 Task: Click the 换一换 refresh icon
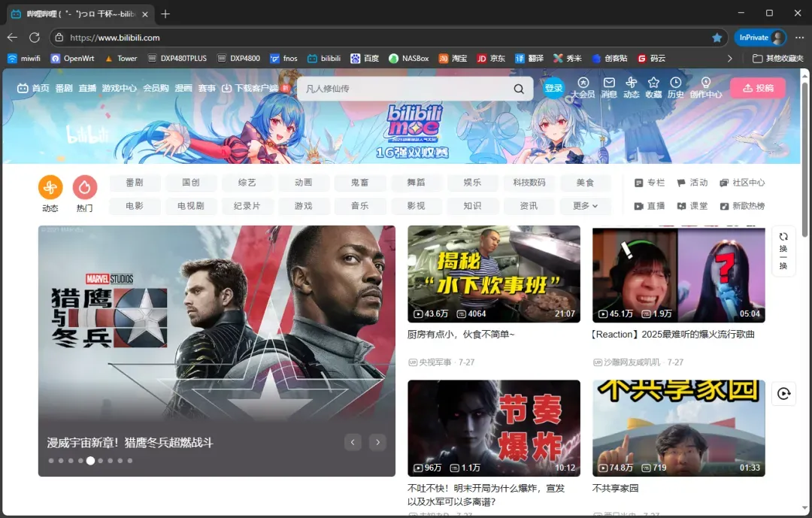[x=783, y=250]
